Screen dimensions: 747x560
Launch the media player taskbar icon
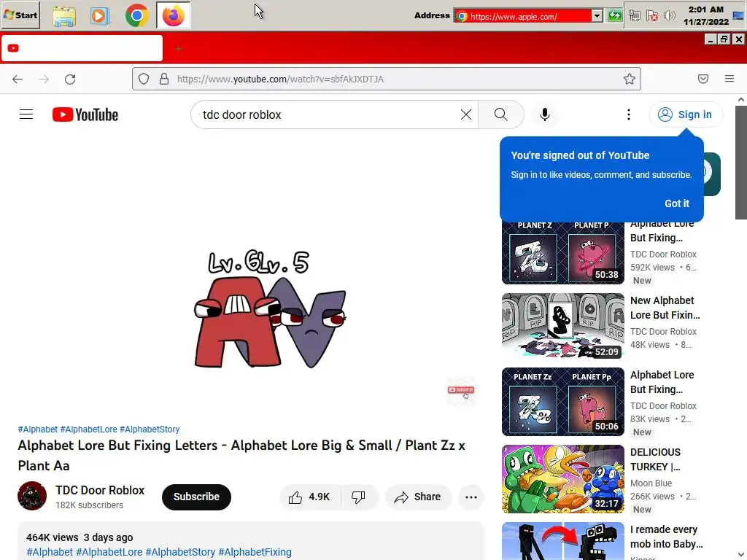click(99, 16)
